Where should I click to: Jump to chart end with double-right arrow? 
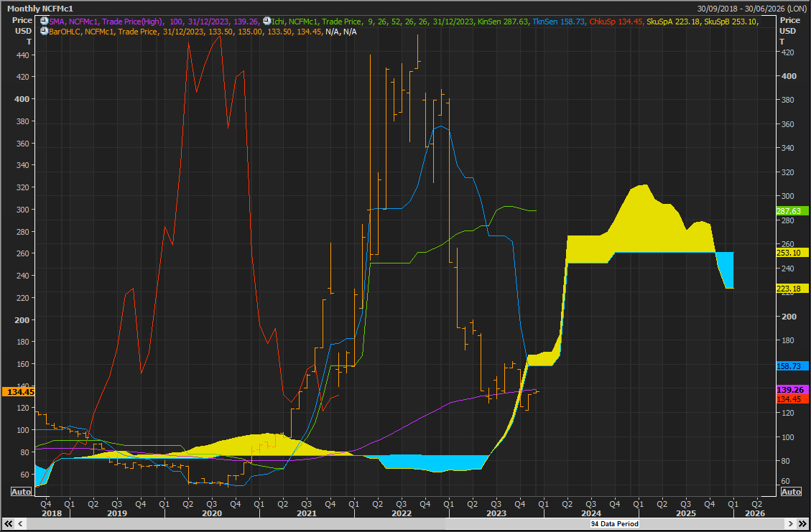coord(802,523)
